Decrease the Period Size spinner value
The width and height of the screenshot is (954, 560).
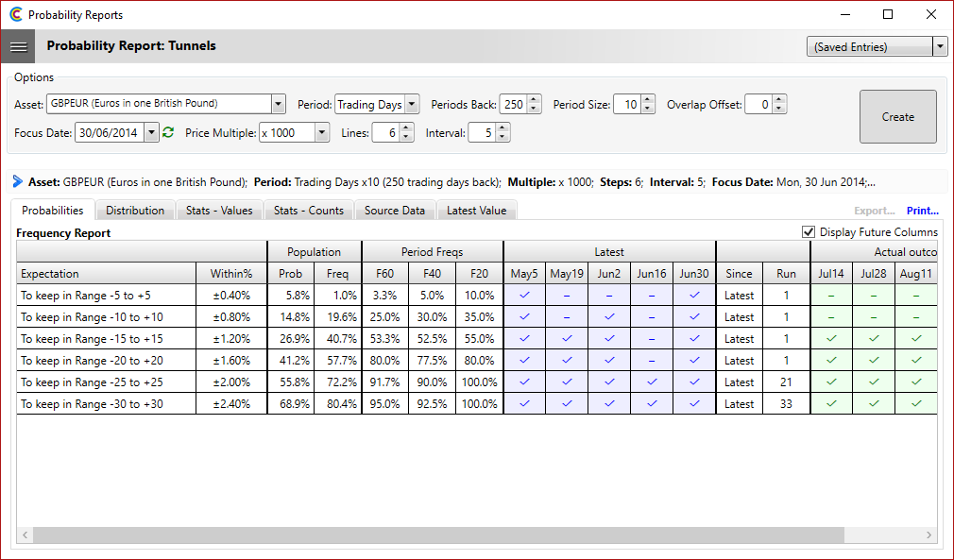tap(647, 109)
